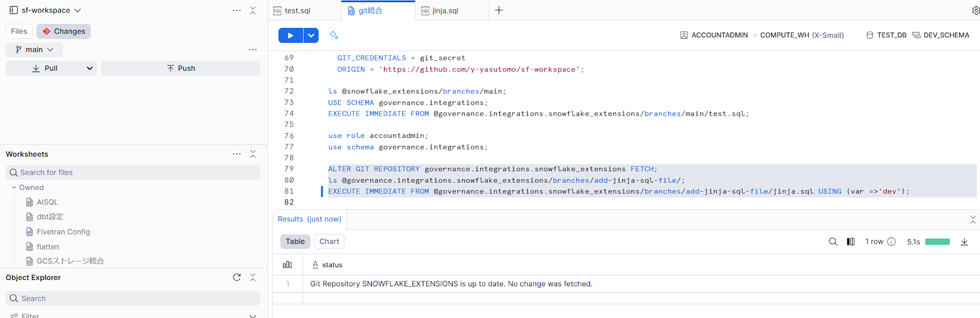Toggle the results column layout icon
The width and height of the screenshot is (980, 318).
tap(851, 242)
